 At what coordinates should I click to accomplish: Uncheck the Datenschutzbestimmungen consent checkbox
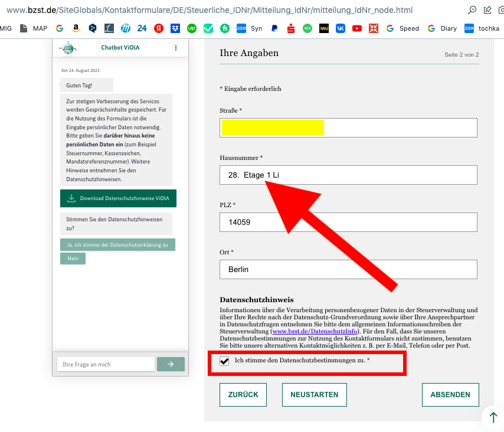[x=224, y=362]
